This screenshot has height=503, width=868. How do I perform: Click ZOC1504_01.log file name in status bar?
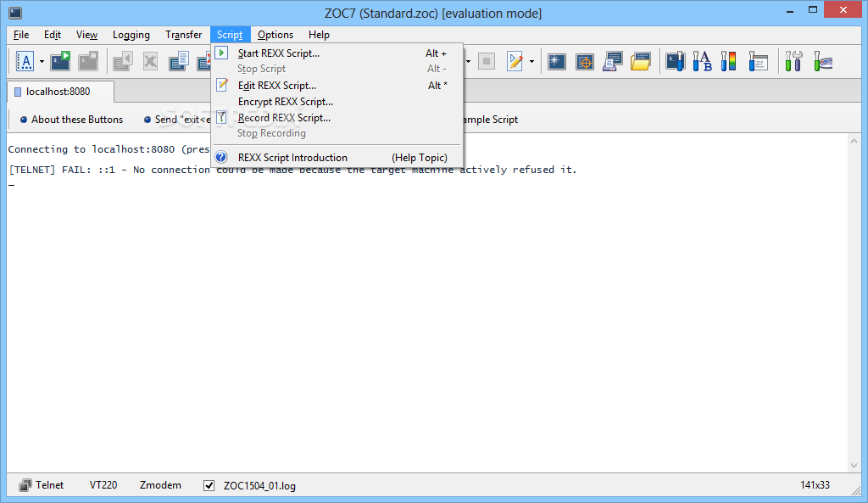(x=259, y=486)
